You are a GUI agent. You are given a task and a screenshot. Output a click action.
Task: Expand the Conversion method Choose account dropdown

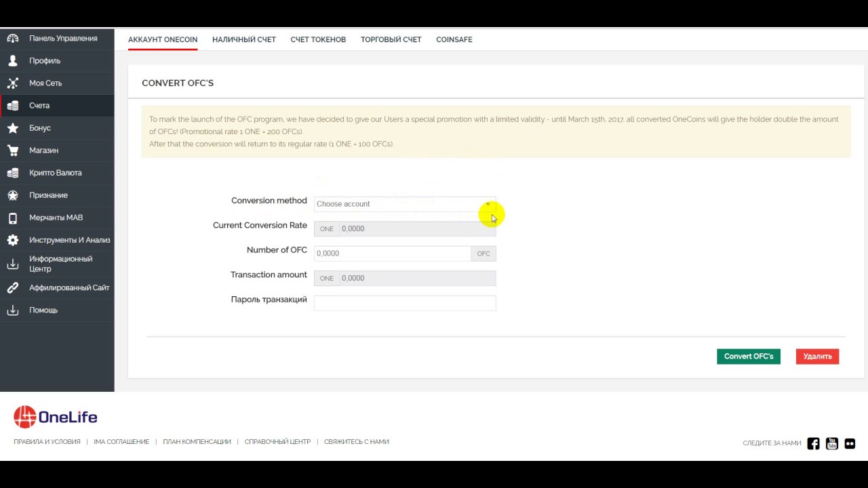405,204
